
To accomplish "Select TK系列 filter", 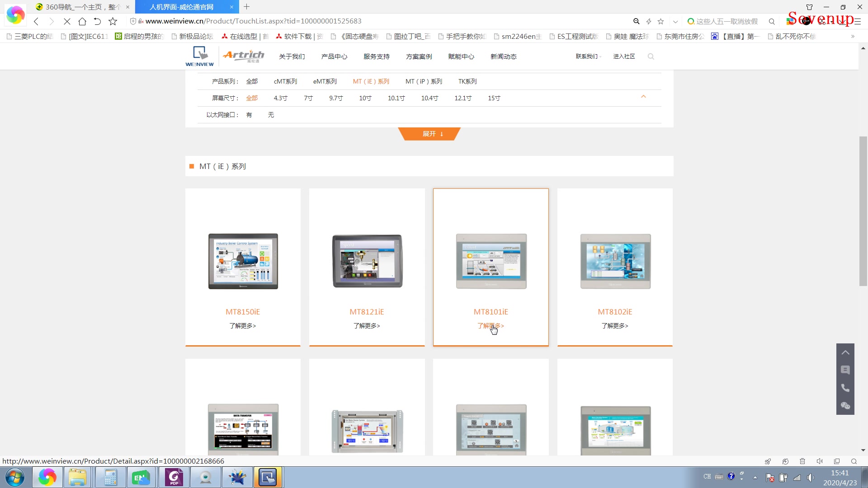I will tap(467, 81).
